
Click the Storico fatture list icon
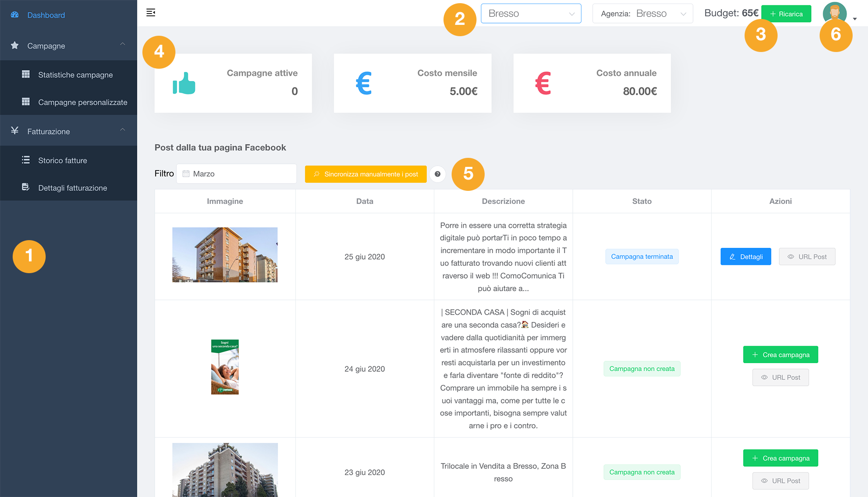point(26,160)
